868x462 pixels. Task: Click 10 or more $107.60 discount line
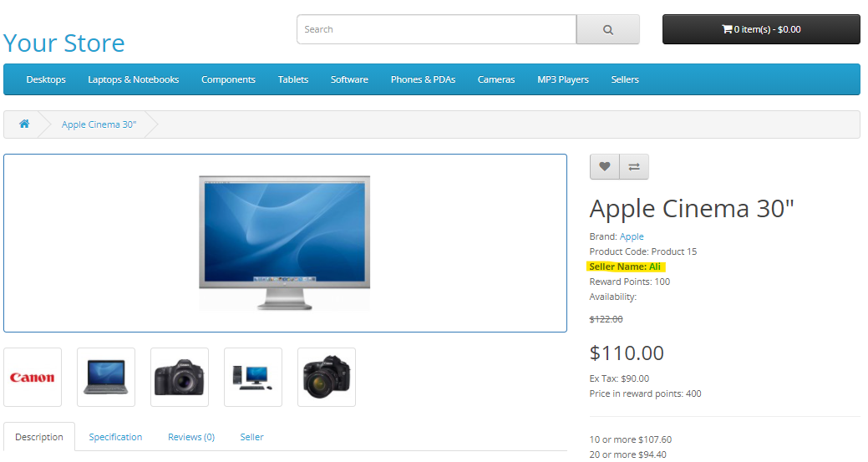631,439
